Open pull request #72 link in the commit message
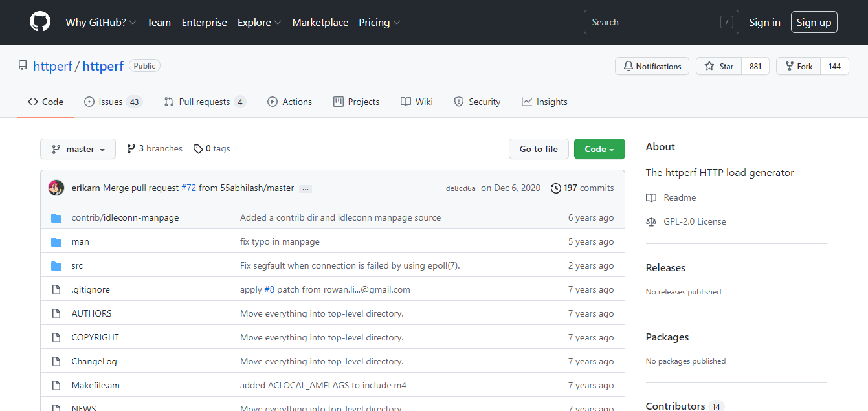868x411 pixels. point(188,188)
